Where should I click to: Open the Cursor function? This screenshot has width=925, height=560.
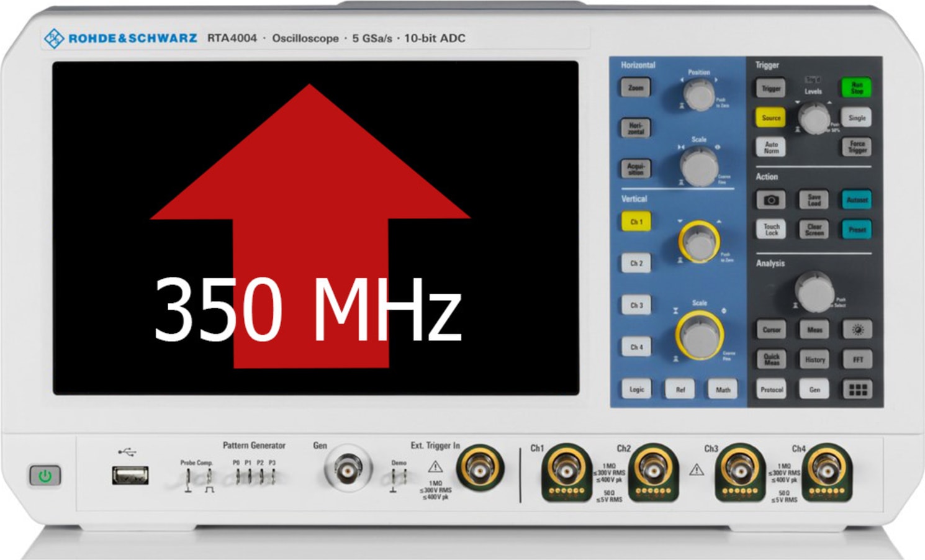tap(771, 330)
